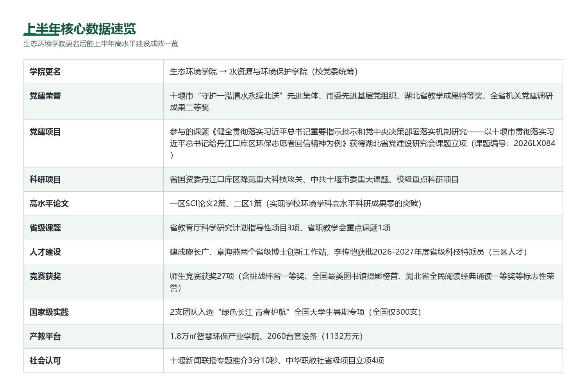The width and height of the screenshot is (586, 392).
Task: Click the subtitle about 生态环境学院更名
Action: (x=101, y=44)
